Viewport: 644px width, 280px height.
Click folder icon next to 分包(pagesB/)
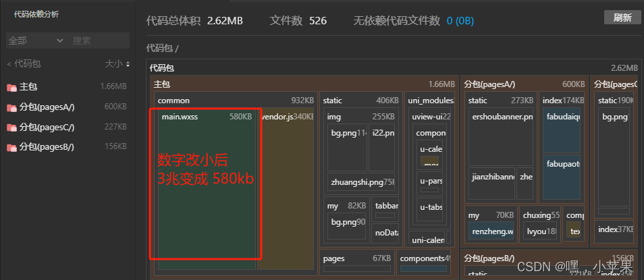pyautogui.click(x=11, y=147)
